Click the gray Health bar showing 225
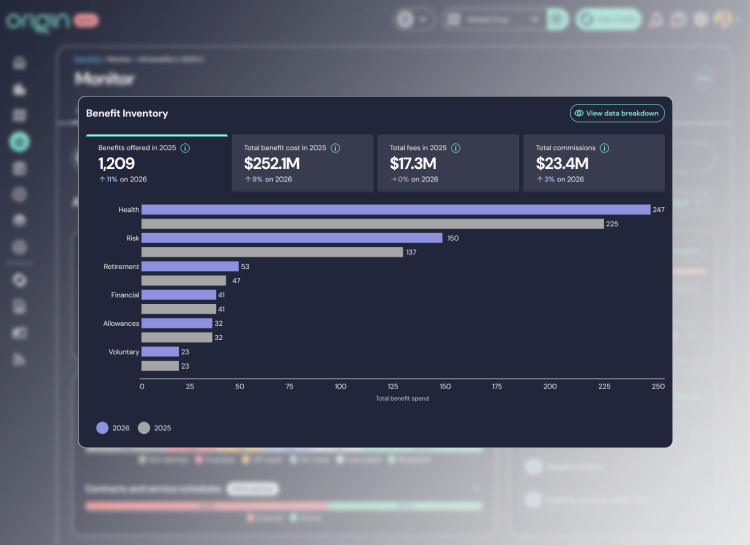The image size is (750, 545). click(x=372, y=224)
